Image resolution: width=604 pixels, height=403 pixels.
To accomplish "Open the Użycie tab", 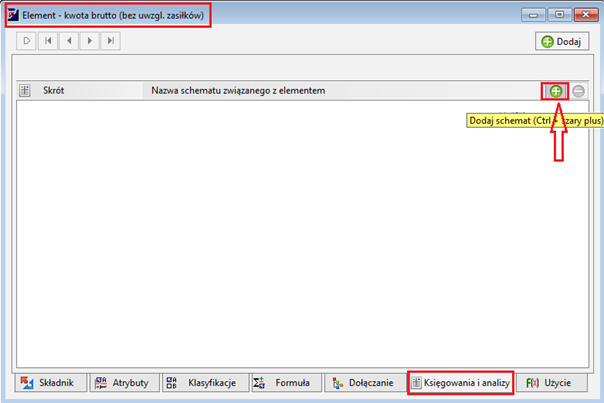I will [552, 383].
